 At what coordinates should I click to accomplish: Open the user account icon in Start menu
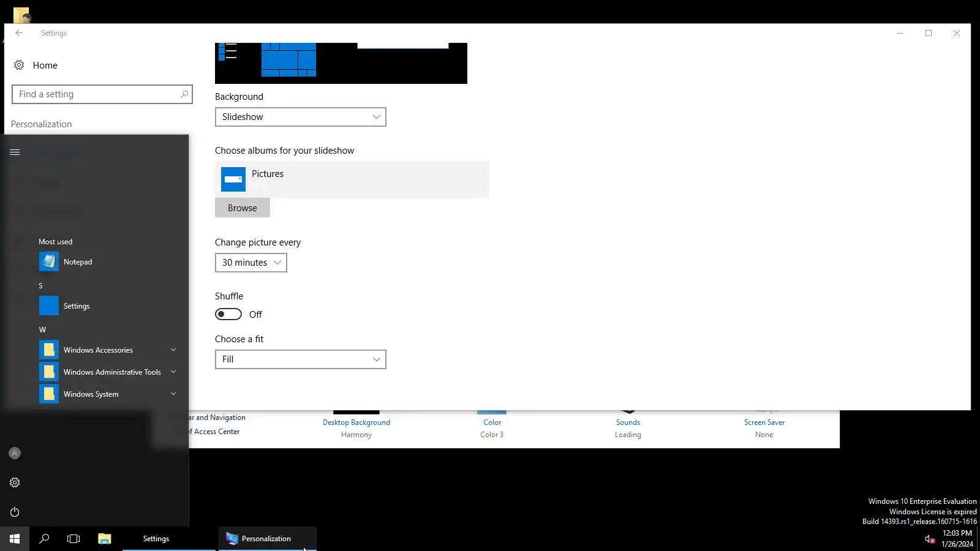click(15, 453)
